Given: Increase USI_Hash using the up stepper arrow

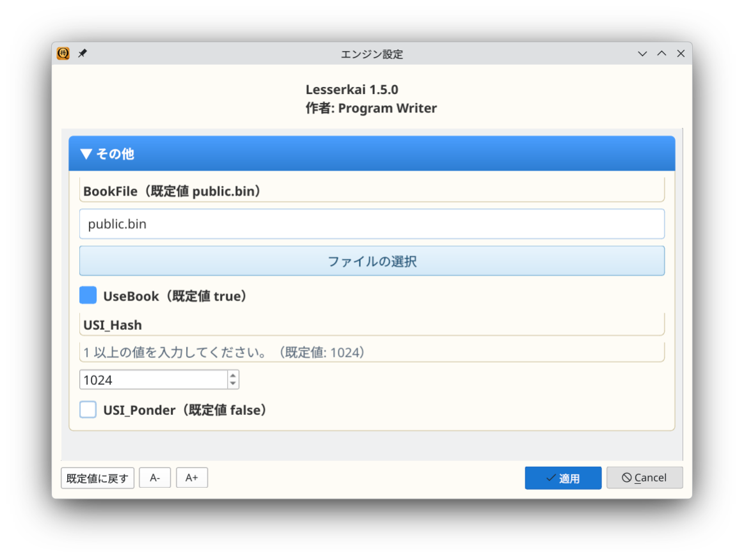Looking at the screenshot, I should (x=233, y=376).
